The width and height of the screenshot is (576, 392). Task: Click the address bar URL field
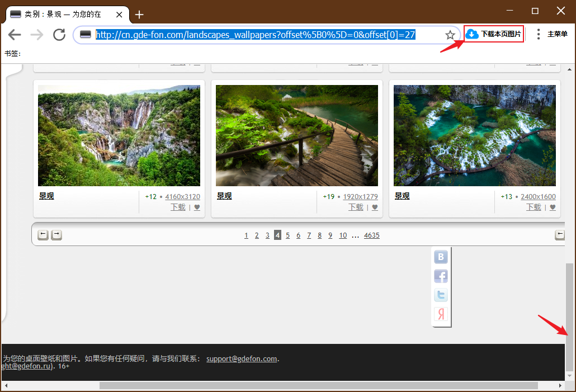[x=256, y=35]
